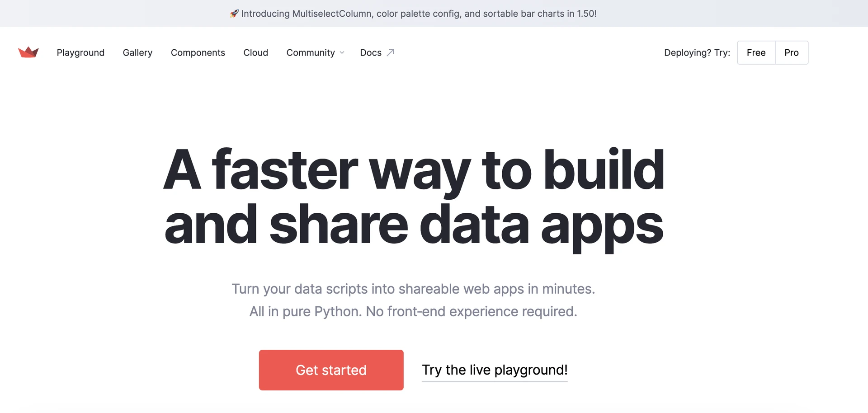
Task: Open the Playground page
Action: (x=80, y=53)
